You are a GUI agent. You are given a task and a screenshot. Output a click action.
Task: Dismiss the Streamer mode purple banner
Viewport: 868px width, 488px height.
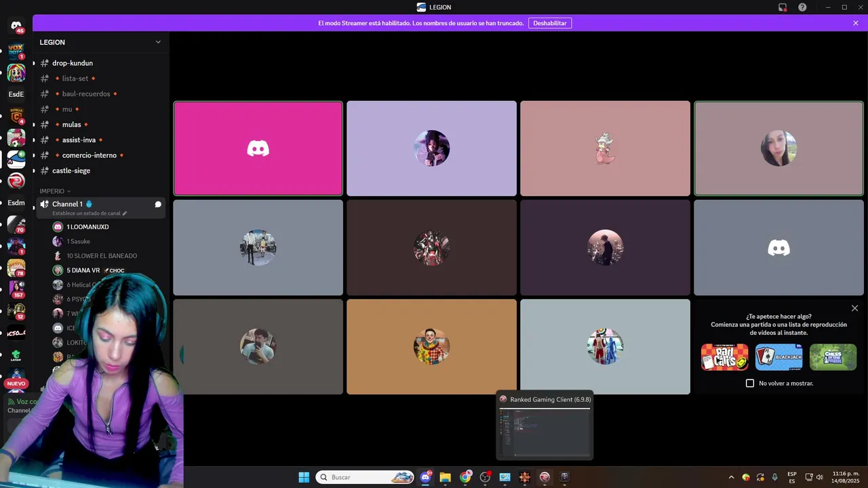pyautogui.click(x=856, y=23)
